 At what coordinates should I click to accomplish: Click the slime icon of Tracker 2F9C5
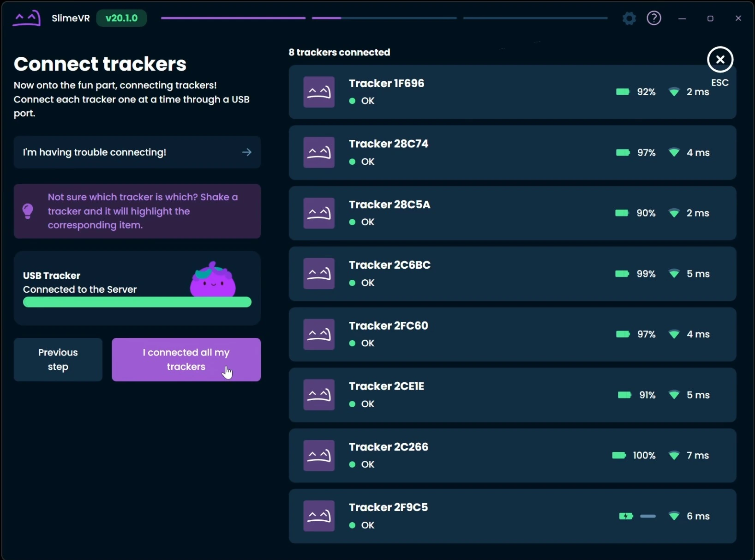click(319, 516)
